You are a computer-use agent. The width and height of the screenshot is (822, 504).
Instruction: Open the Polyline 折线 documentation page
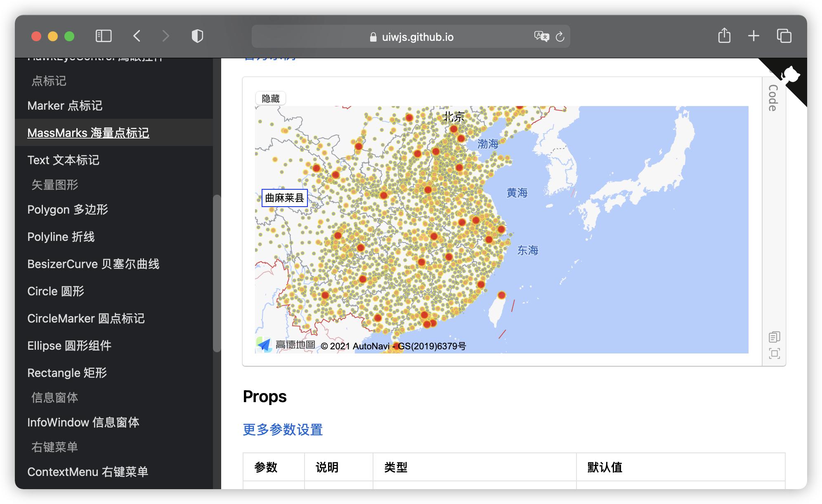pyautogui.click(x=61, y=236)
